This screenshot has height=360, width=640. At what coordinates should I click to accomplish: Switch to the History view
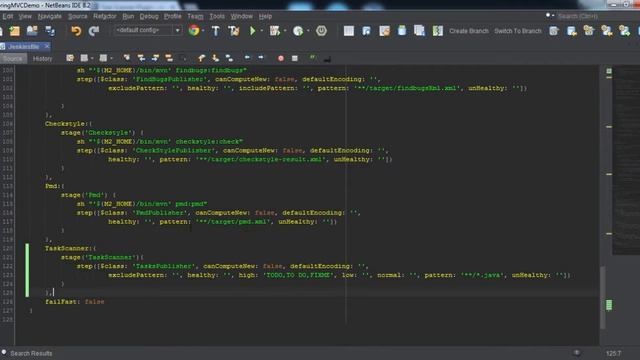click(x=42, y=58)
